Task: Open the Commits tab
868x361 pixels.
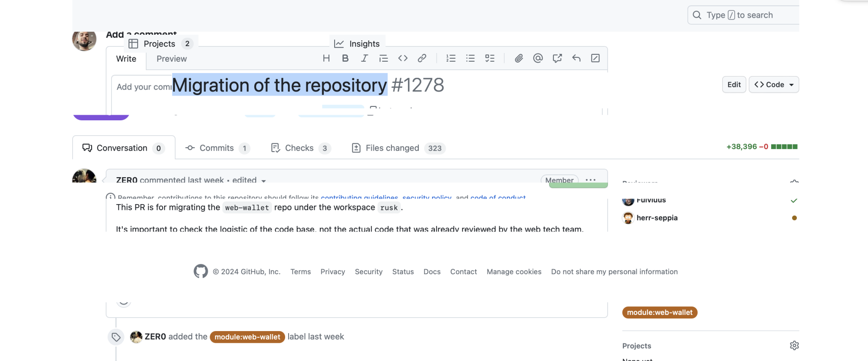Action: 217,148
